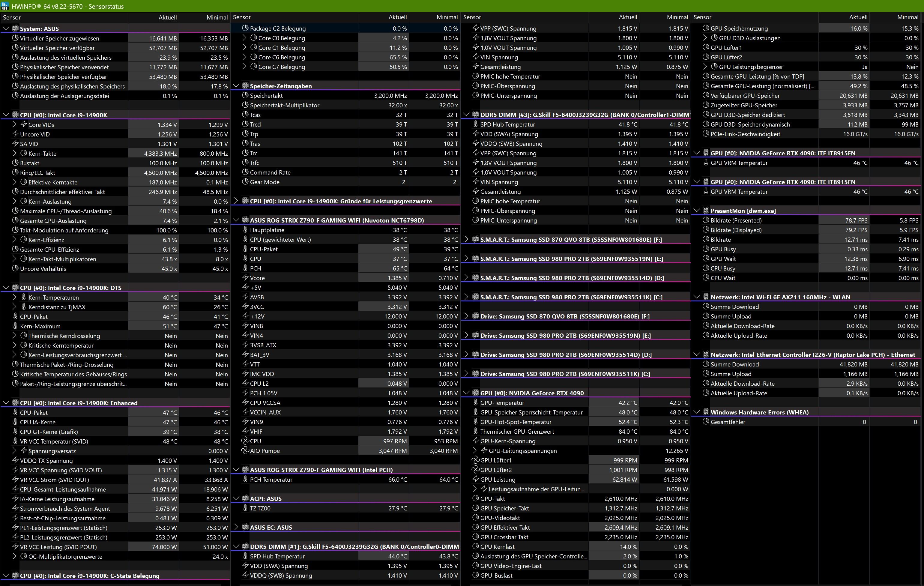Expand the Core VIDs row
This screenshot has width=924, height=586.
click(15, 124)
